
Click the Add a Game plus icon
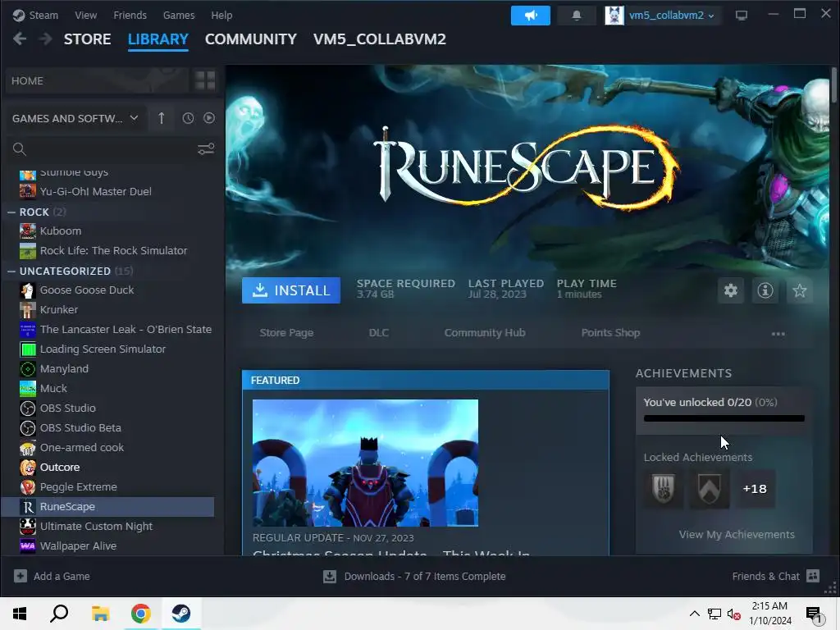point(21,576)
